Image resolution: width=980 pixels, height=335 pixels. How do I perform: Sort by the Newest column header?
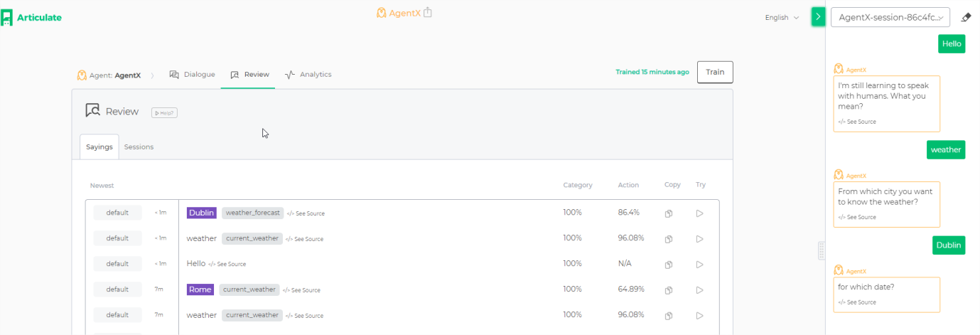tap(102, 186)
